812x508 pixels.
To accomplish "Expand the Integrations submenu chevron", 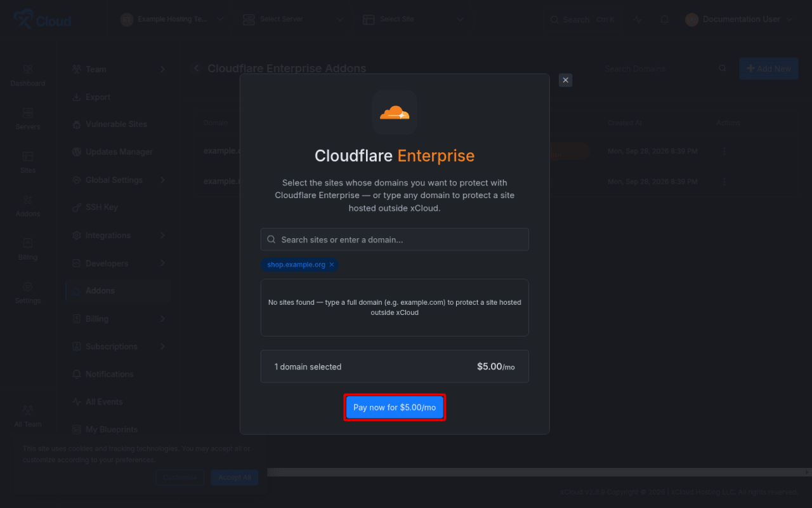I will [x=162, y=236].
